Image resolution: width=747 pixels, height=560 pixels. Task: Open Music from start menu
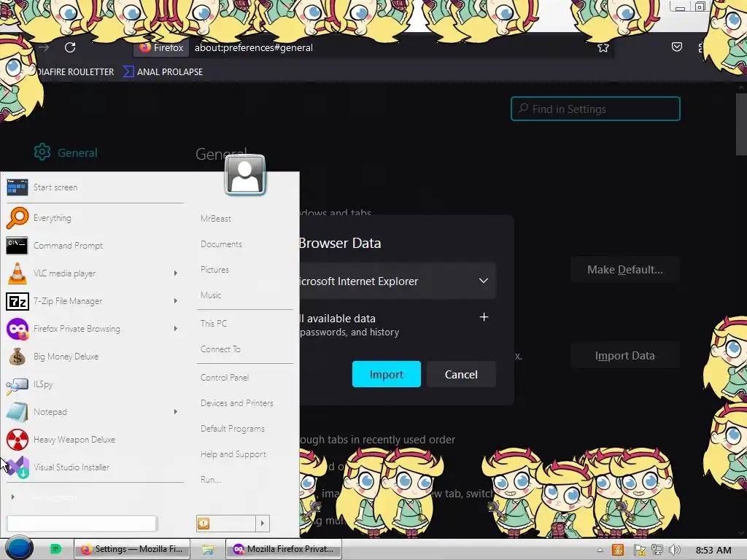point(211,295)
